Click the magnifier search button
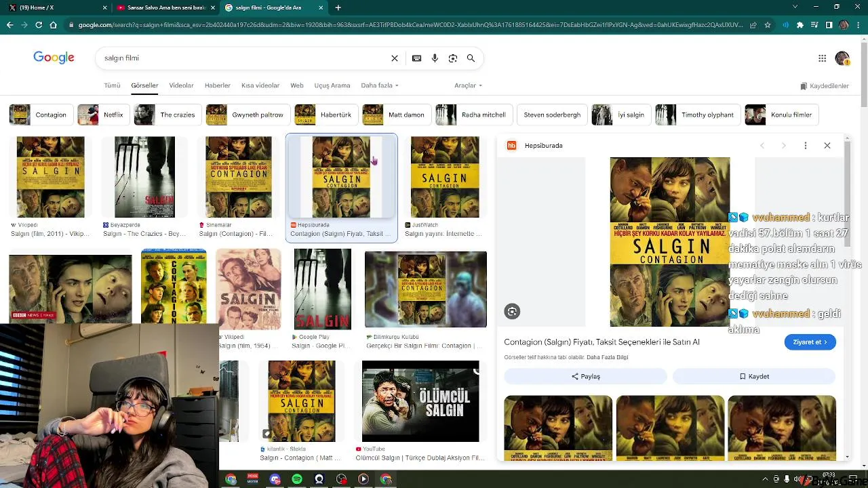 pyautogui.click(x=471, y=58)
